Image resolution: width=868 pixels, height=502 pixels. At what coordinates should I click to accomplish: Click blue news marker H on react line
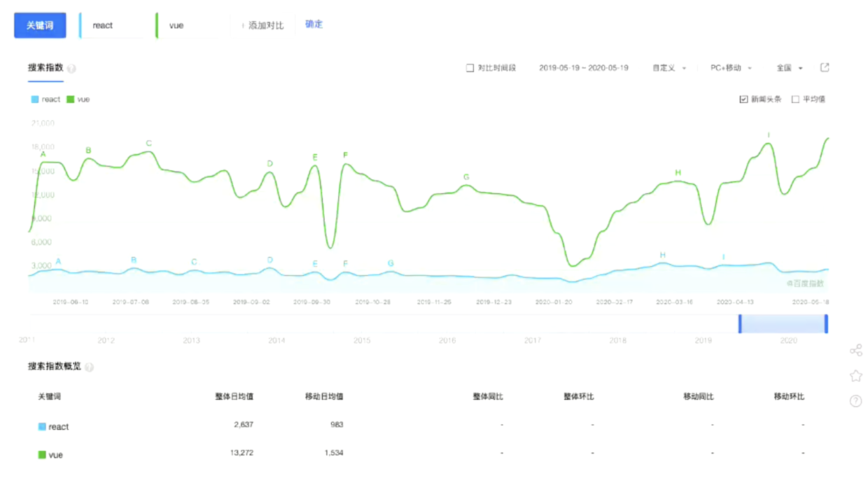[663, 256]
